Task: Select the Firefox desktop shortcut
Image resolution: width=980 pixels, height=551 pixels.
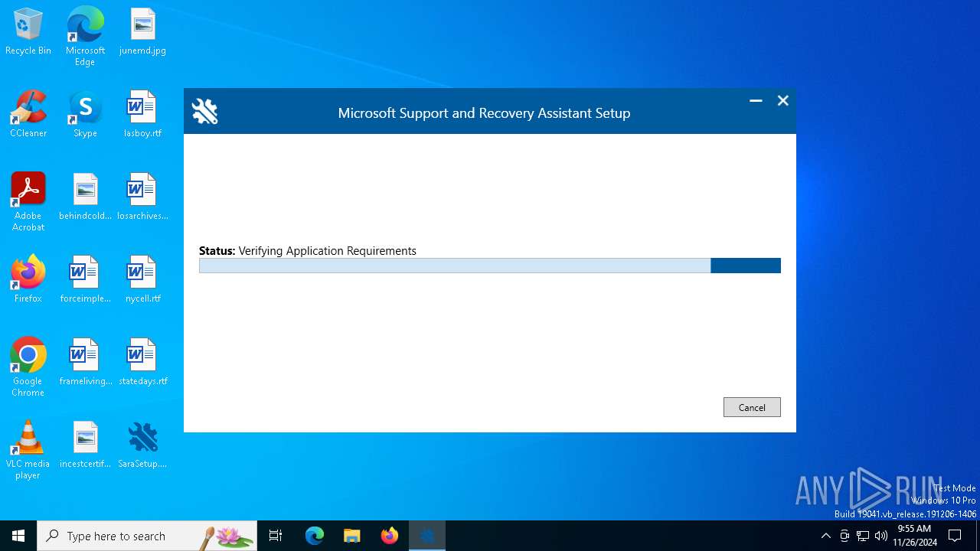Action: coord(28,280)
